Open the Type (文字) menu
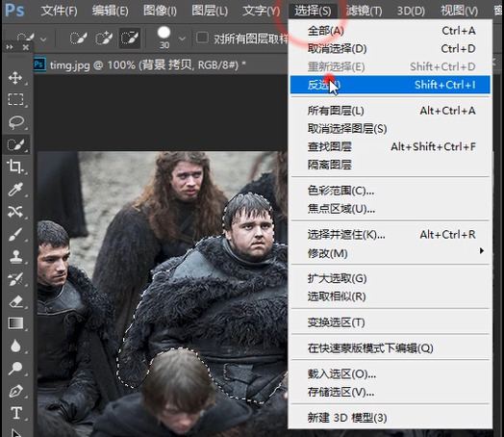The height and width of the screenshot is (437, 504). point(261,12)
